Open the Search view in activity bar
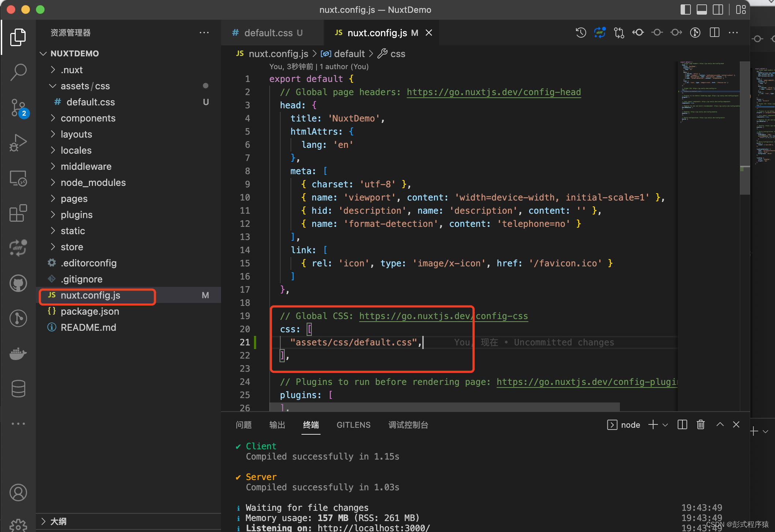 (x=18, y=72)
